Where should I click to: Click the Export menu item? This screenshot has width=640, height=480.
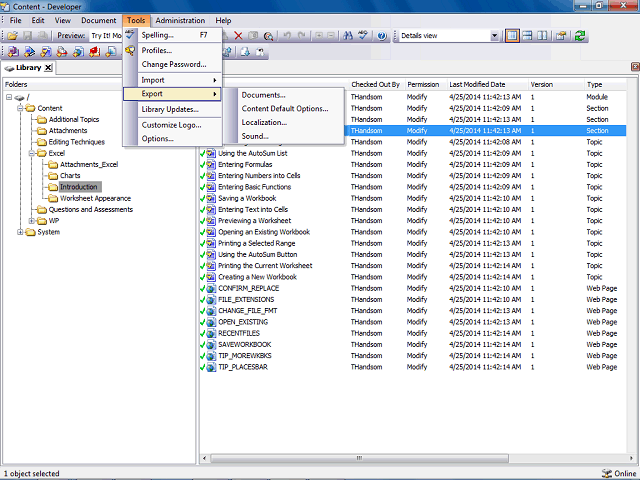tap(172, 94)
